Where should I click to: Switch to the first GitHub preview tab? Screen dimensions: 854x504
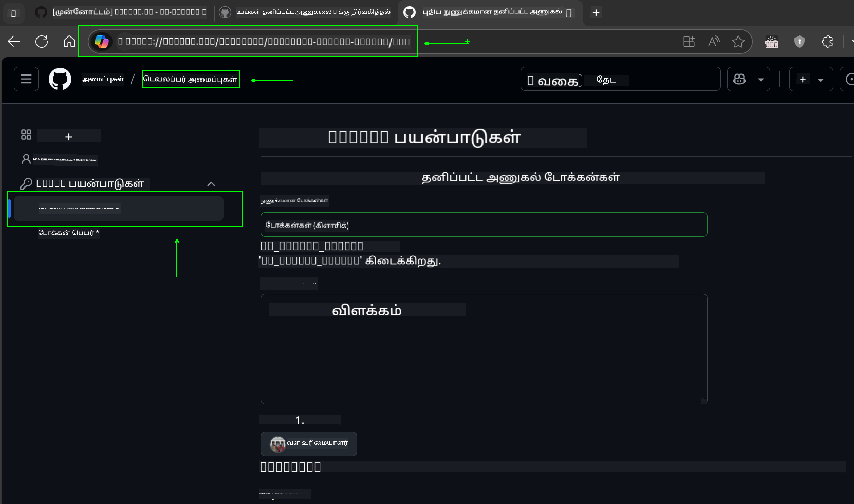pos(121,12)
